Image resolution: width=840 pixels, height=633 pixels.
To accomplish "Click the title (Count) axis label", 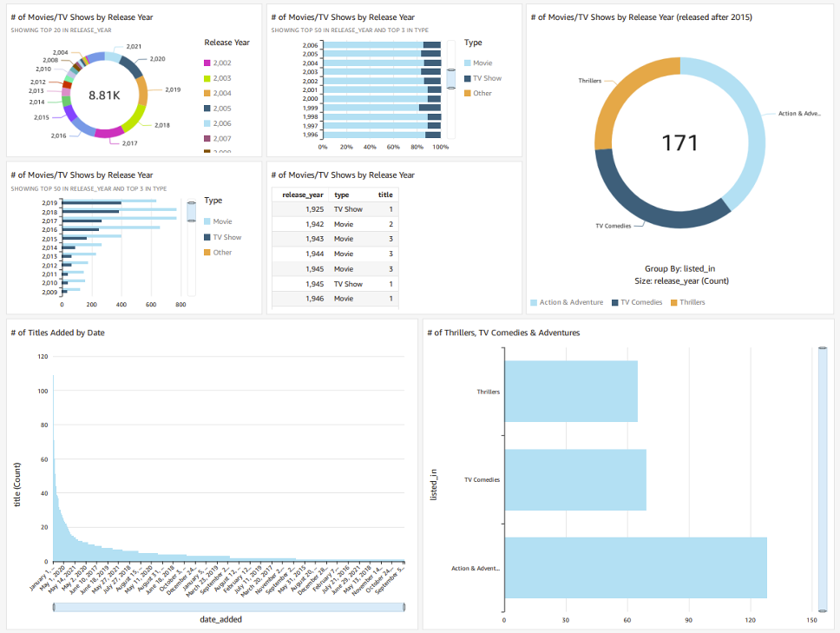I will (x=17, y=485).
